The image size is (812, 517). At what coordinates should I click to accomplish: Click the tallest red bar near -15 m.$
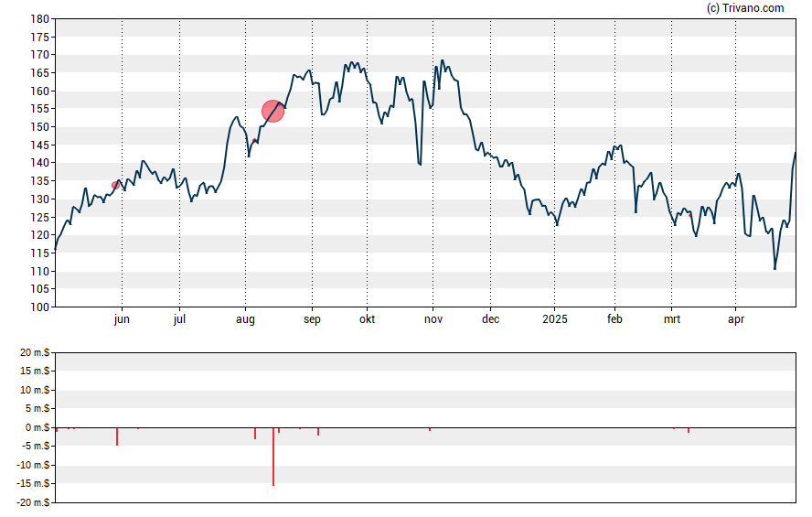(x=273, y=457)
